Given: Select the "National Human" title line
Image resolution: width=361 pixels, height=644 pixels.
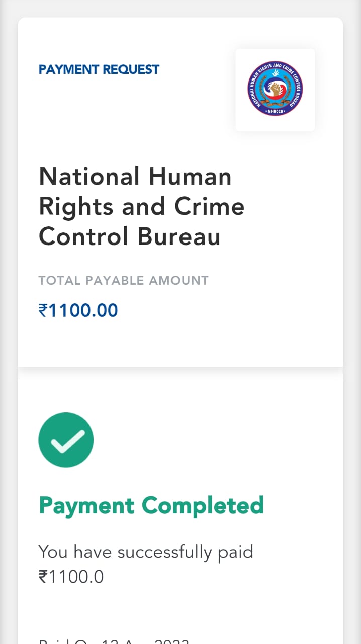Looking at the screenshot, I should pyautogui.click(x=135, y=177).
